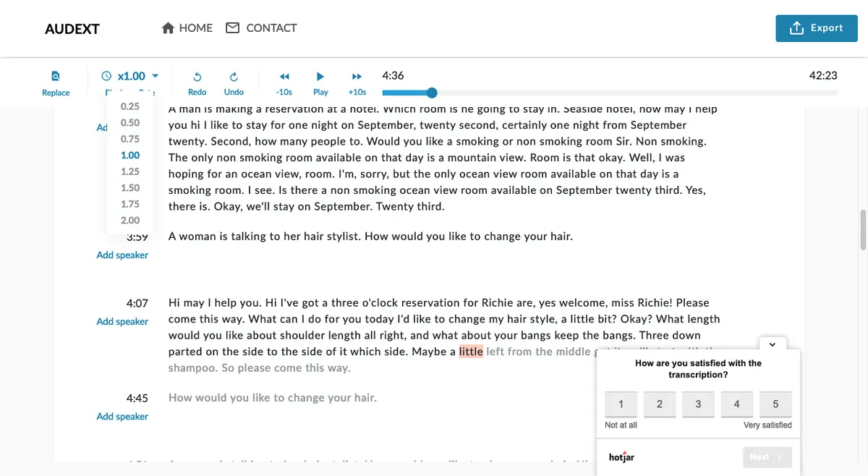
Task: Click the highlighted word 'little'
Action: (x=471, y=352)
